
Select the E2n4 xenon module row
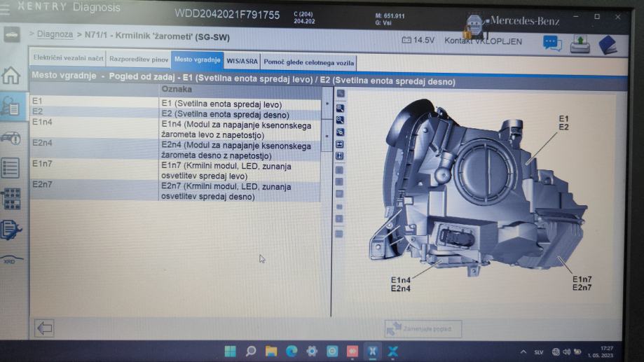tap(176, 150)
